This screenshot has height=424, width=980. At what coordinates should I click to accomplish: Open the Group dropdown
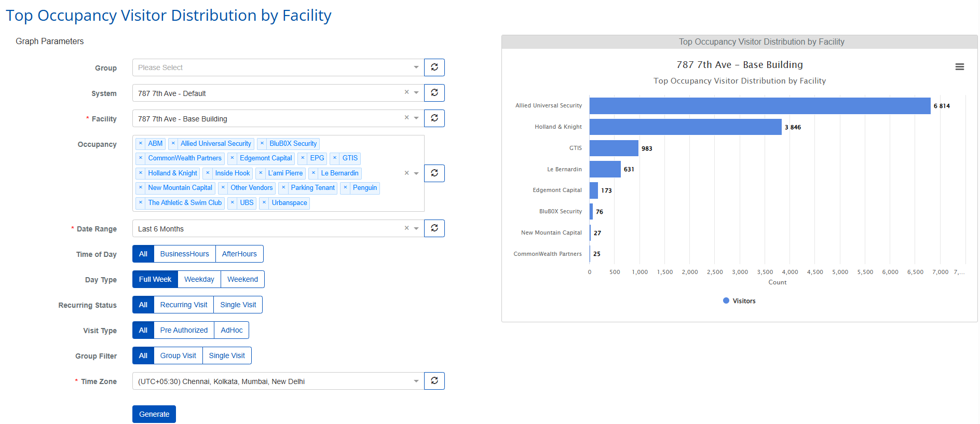[278, 67]
